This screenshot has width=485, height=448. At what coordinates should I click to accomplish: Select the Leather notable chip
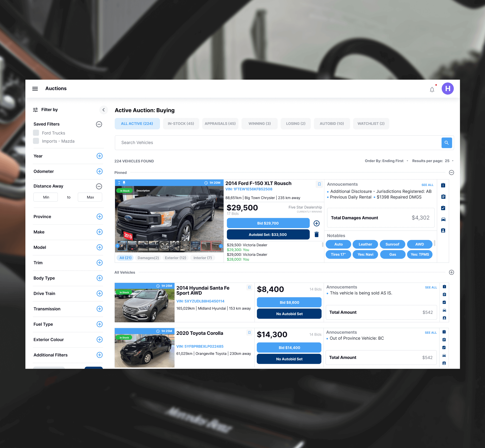tap(365, 244)
